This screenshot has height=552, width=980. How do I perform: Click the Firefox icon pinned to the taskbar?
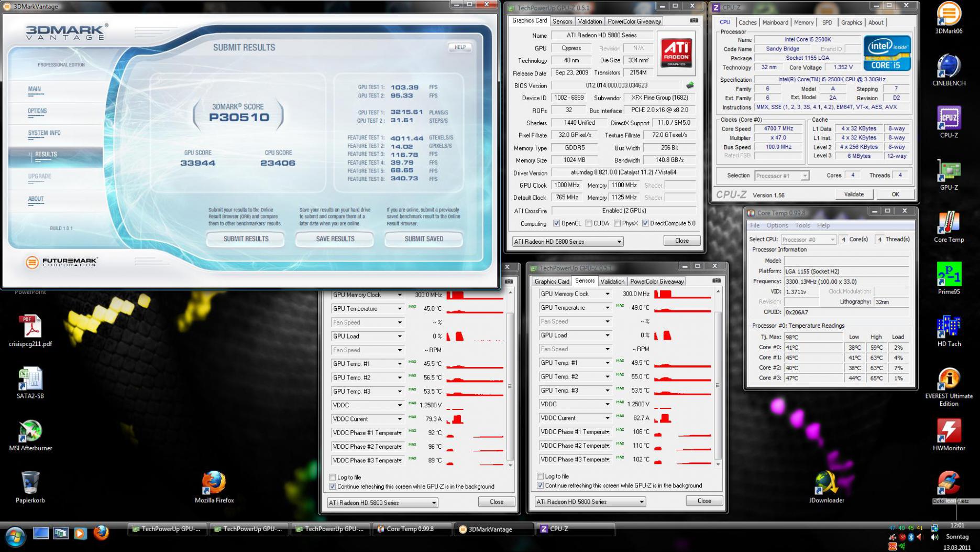[101, 533]
